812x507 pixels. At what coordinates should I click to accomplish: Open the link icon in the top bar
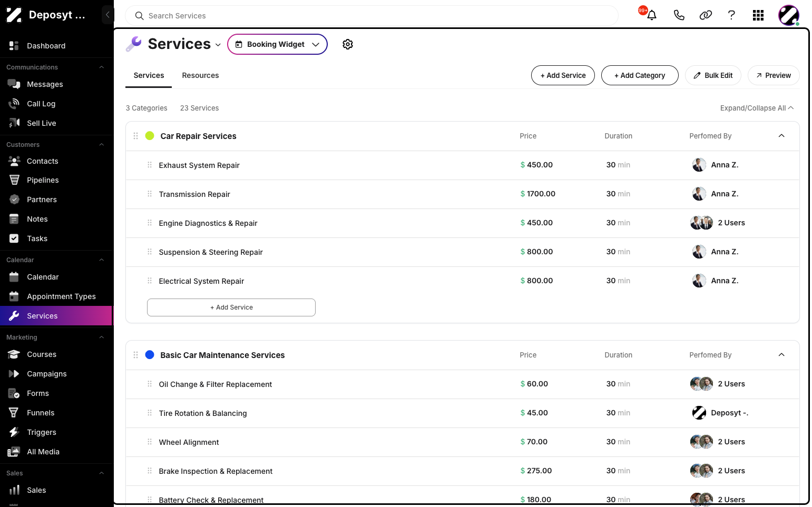point(706,15)
